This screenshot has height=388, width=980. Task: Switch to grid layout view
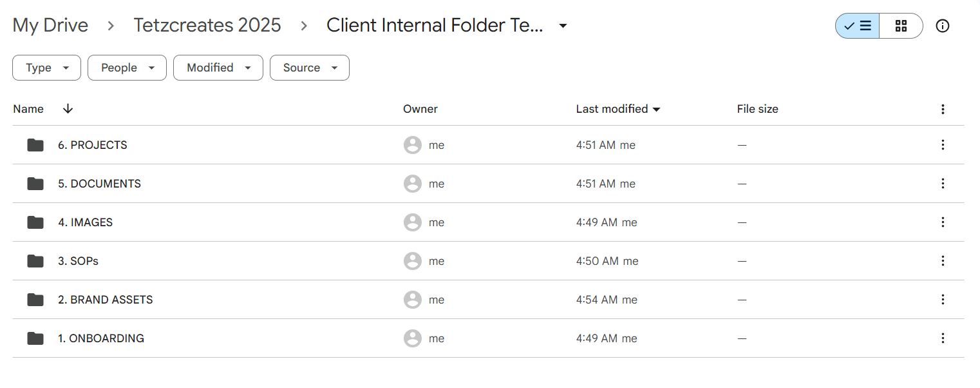pyautogui.click(x=901, y=26)
